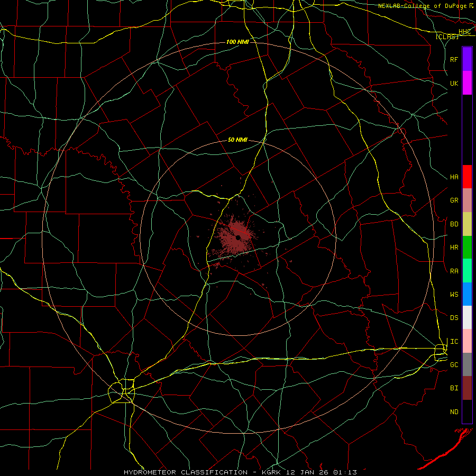The image size is (476, 476).
Task: Click the 50 NMI range ring label
Action: 237,140
